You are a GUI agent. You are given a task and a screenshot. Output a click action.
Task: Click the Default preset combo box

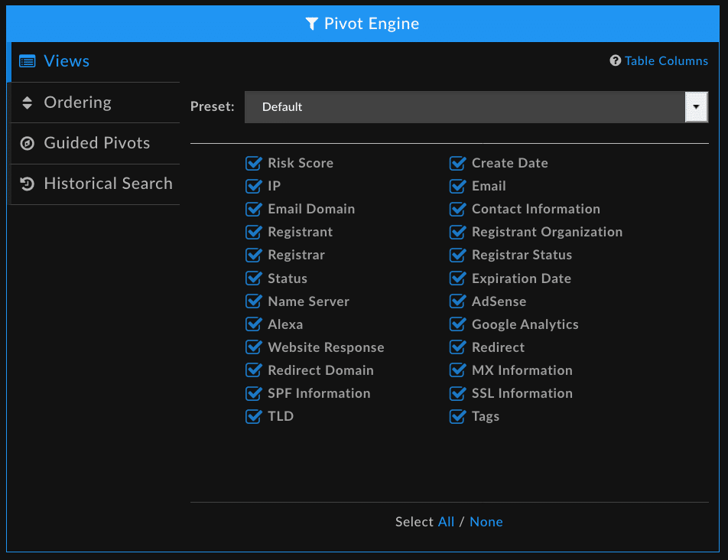pyautogui.click(x=465, y=107)
